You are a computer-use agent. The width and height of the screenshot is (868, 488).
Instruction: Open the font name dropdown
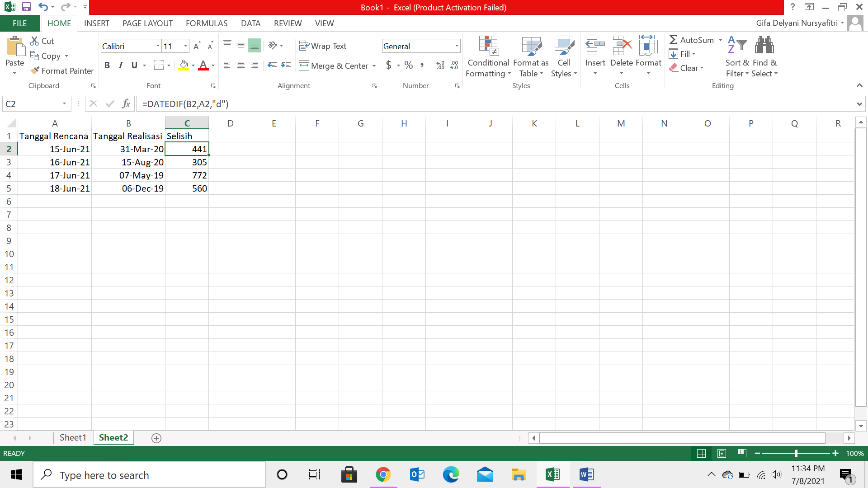[x=158, y=46]
